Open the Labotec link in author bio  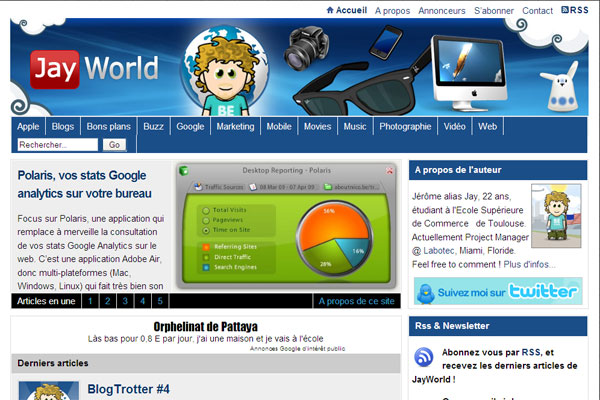tap(439, 251)
